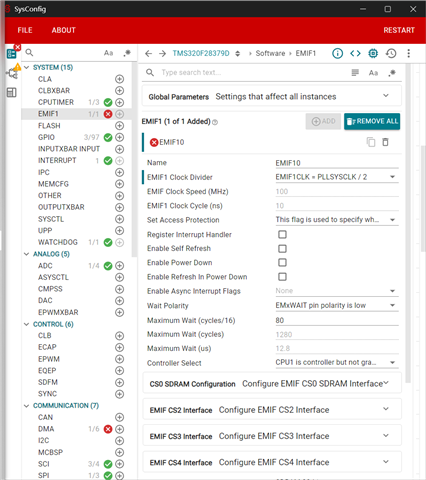Open the ABOUT menu

64,30
